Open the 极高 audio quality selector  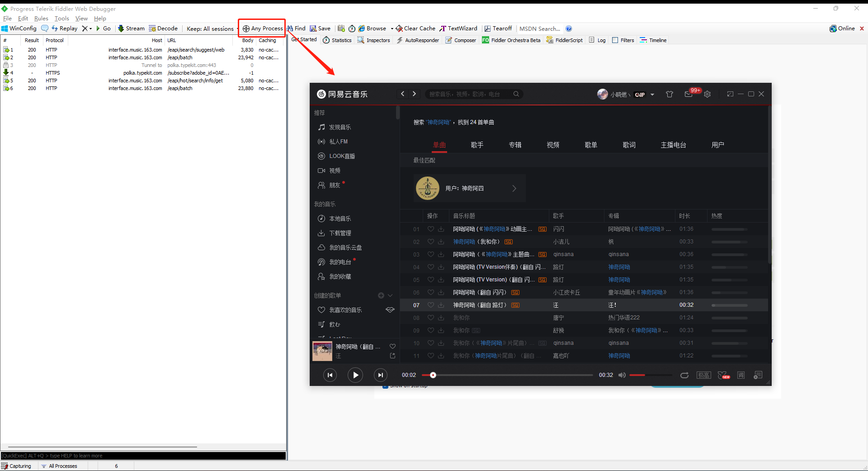pos(704,375)
